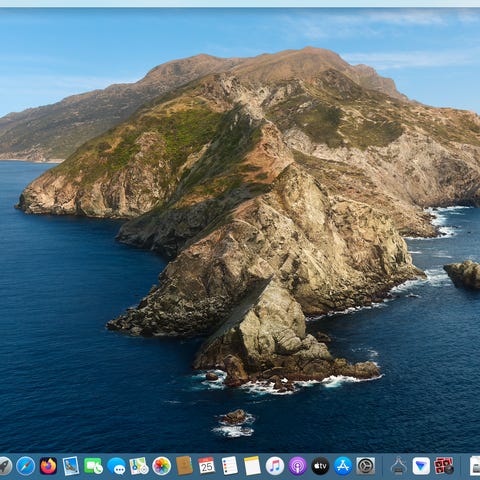This screenshot has width=480, height=480.
Task: Open the yellow Notes app
Action: [252, 466]
